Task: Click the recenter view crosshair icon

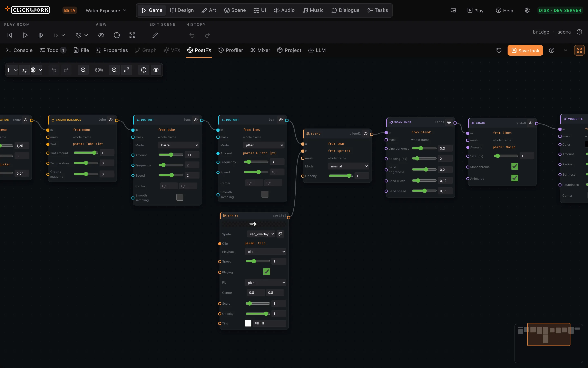Action: pyautogui.click(x=117, y=35)
